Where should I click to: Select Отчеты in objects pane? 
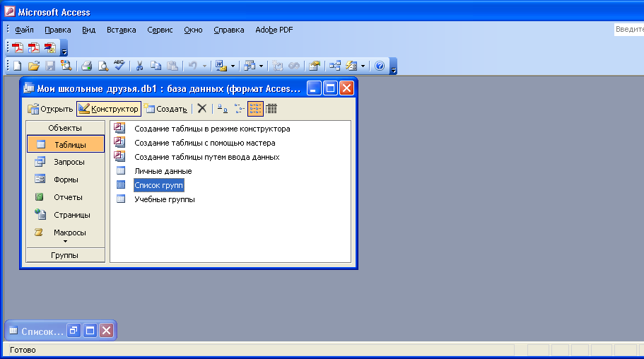[66, 197]
